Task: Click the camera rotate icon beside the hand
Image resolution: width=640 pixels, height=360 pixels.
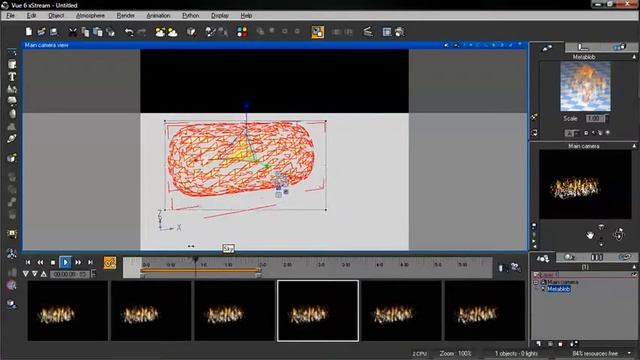Action: coord(618,234)
